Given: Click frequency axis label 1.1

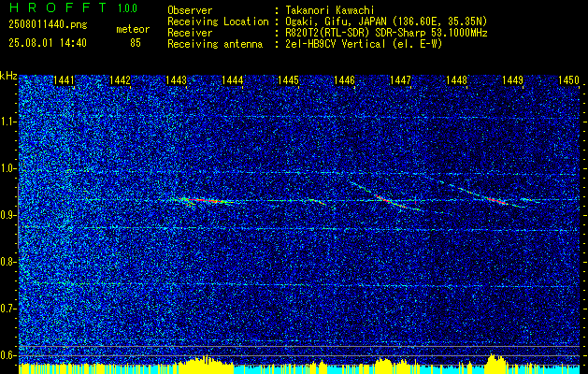Looking at the screenshot, I should [7, 122].
